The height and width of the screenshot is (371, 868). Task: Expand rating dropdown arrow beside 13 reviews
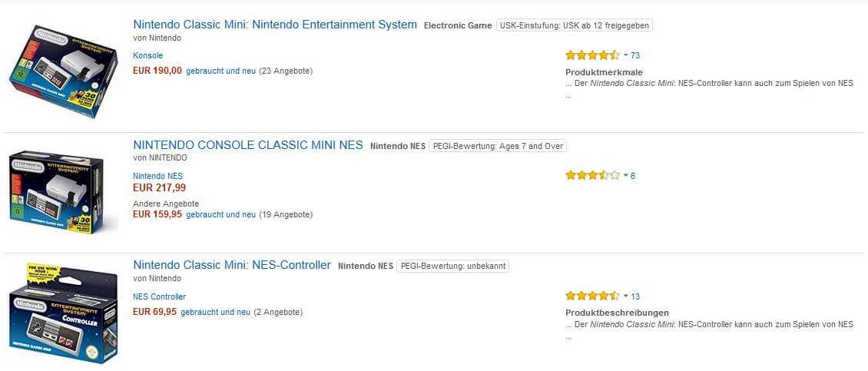(625, 296)
